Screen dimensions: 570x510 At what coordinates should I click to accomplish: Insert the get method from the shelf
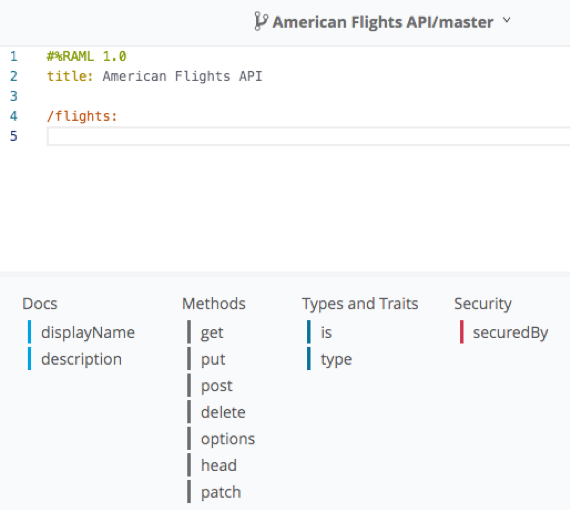[212, 332]
